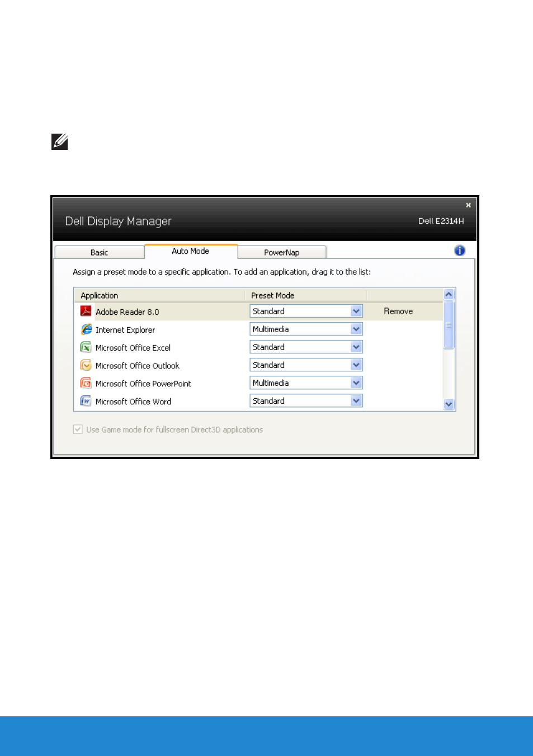Toggle Use Game mode for fullscreen Direct3D
The width and height of the screenshot is (533, 756).
pyautogui.click(x=78, y=429)
